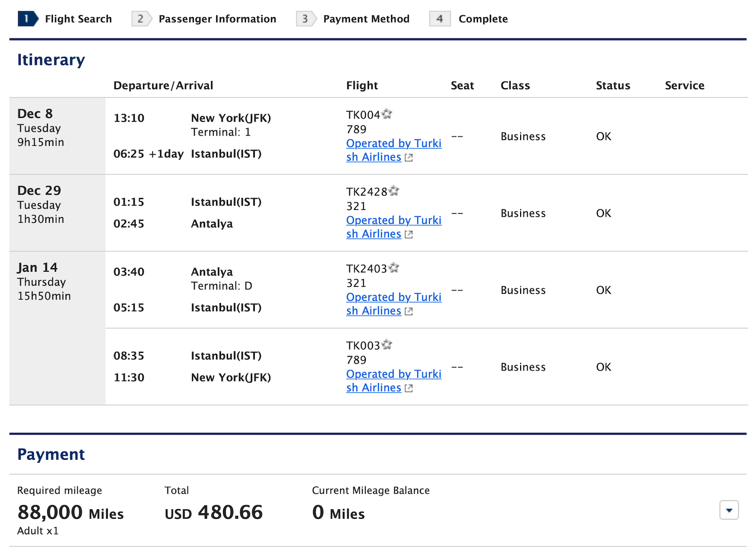
Task: Click the Star Alliance icon beside TK003
Action: click(x=387, y=345)
